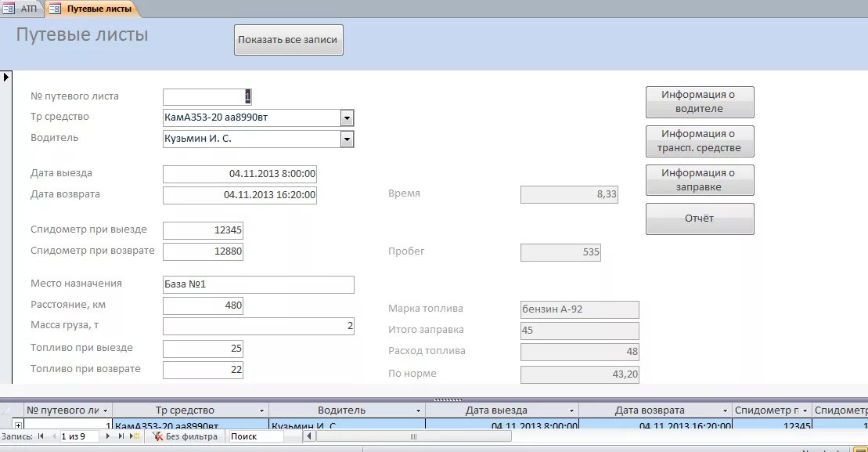
Task: Click the Дата выезда field
Action: click(240, 174)
